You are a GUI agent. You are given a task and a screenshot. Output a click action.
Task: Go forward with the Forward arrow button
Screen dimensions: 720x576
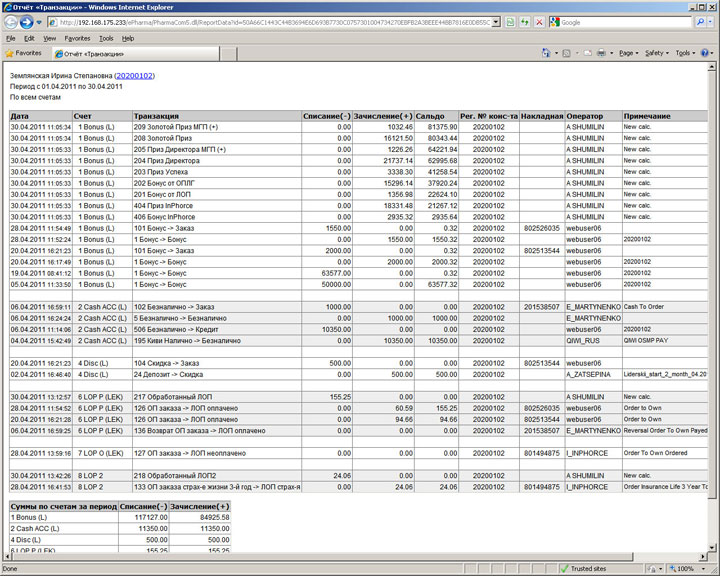27,22
